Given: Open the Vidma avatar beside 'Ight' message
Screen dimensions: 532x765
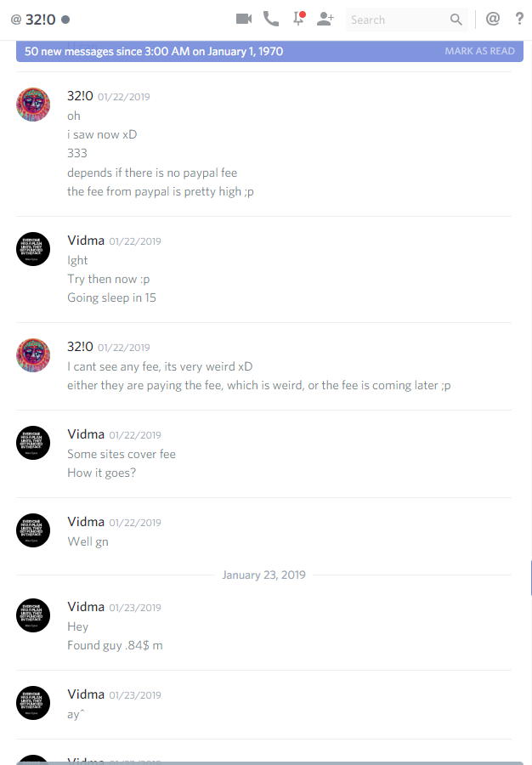Looking at the screenshot, I should pyautogui.click(x=33, y=249).
